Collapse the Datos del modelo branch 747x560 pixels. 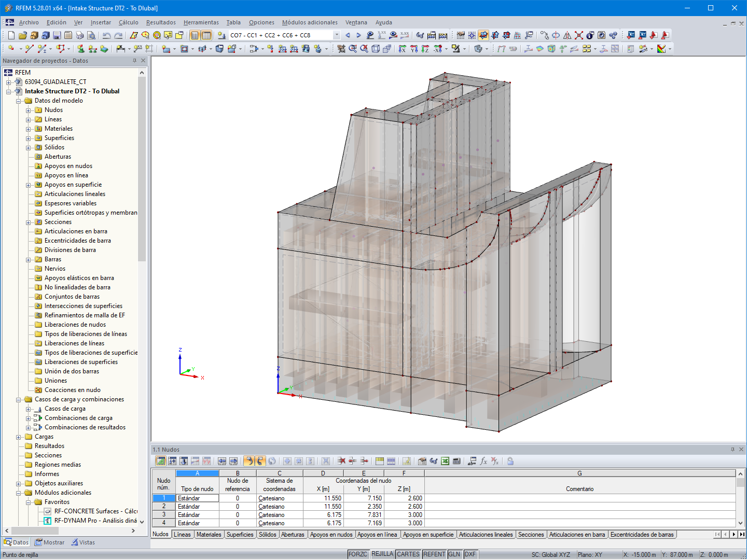point(18,101)
